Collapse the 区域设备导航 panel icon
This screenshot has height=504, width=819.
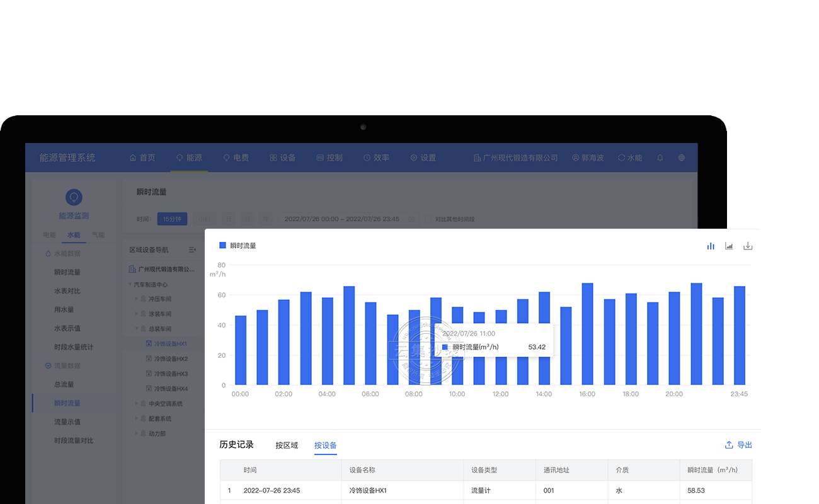[x=192, y=250]
